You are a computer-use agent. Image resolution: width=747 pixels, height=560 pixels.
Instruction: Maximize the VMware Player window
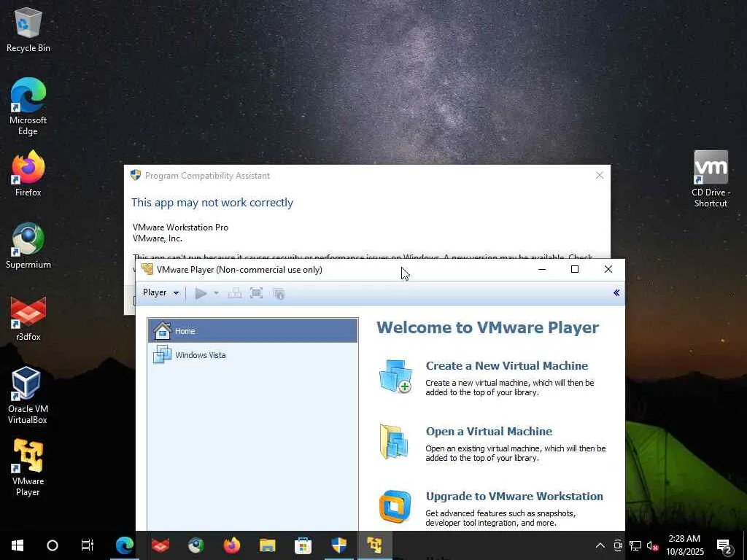click(575, 269)
